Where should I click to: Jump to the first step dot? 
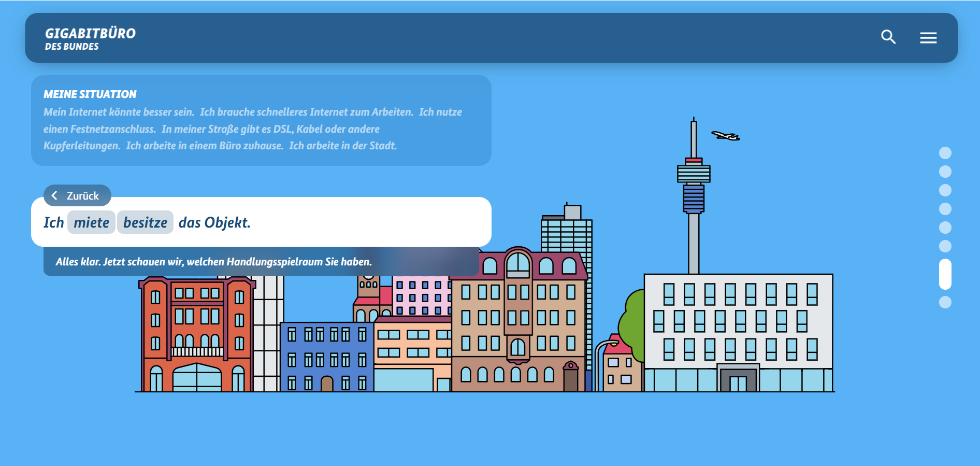click(x=945, y=153)
